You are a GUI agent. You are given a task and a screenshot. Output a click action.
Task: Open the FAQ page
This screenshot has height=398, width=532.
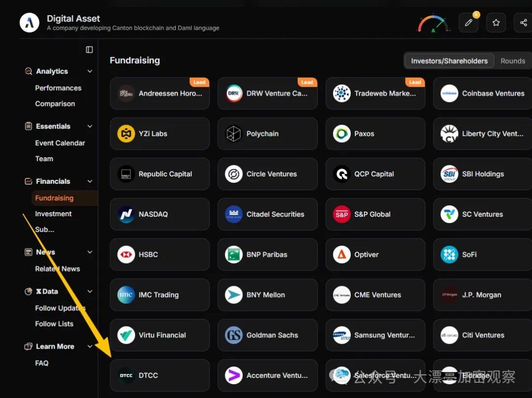click(x=42, y=364)
